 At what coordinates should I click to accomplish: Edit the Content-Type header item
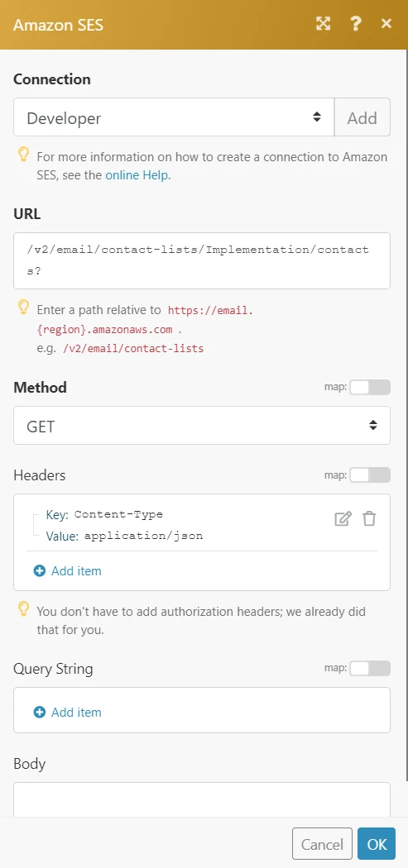(343, 518)
